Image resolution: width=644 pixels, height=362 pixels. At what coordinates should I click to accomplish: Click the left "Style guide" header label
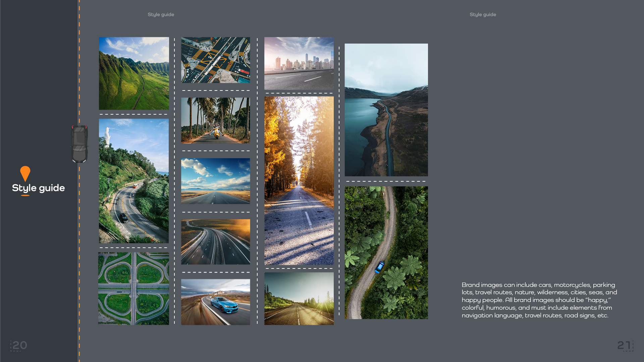[x=161, y=14]
